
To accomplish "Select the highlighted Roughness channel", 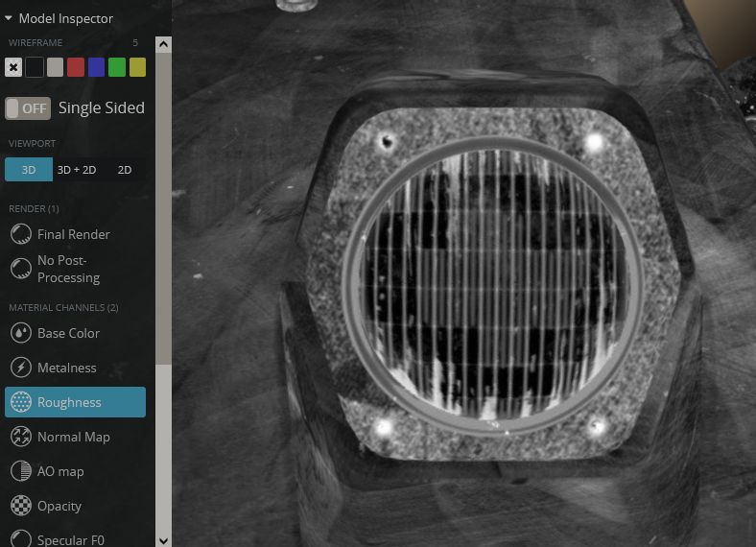I will [x=75, y=402].
